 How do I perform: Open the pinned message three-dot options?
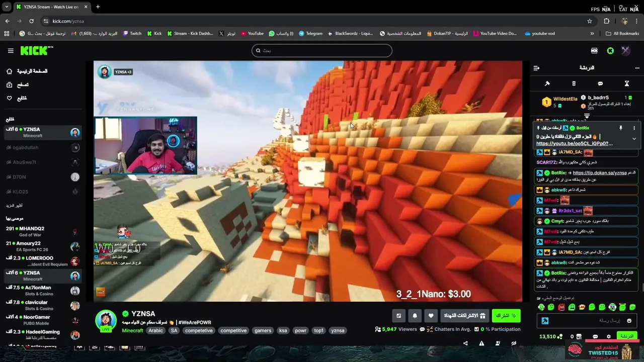(634, 128)
